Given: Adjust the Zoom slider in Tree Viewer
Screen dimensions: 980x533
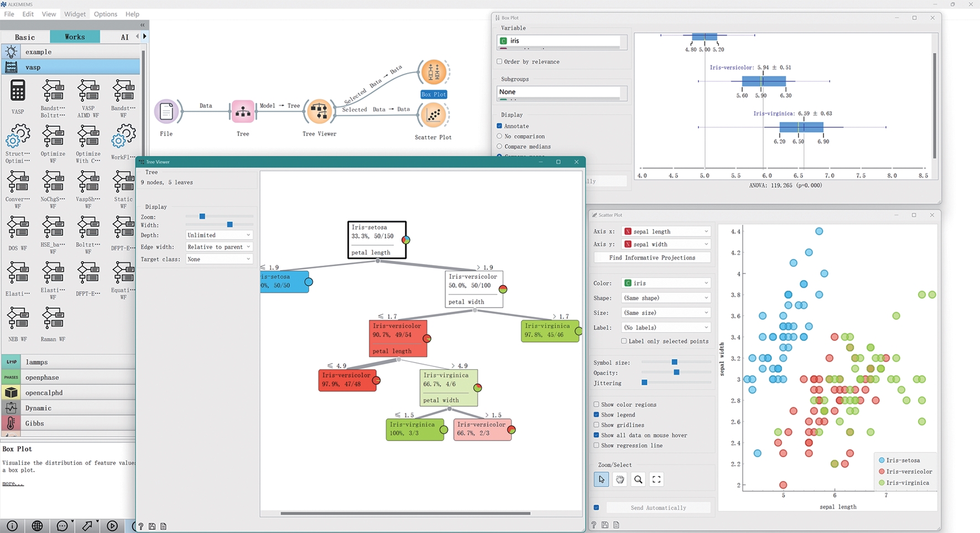Looking at the screenshot, I should click(x=202, y=216).
